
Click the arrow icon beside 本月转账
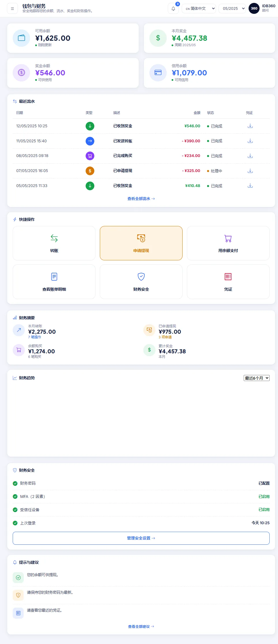point(19,330)
